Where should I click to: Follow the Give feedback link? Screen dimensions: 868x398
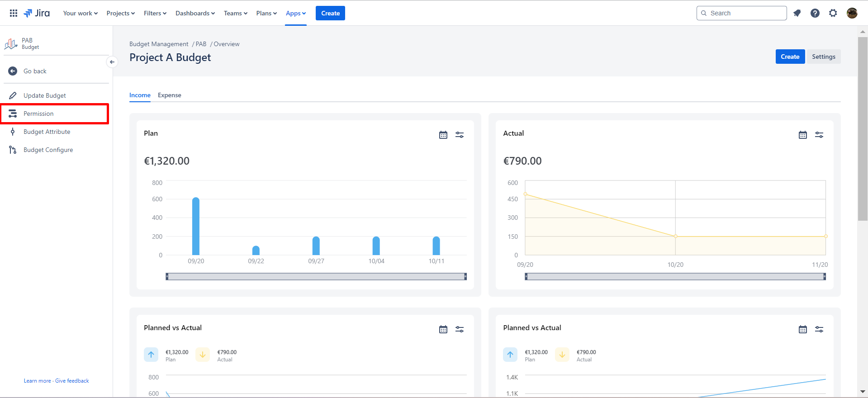(72, 381)
